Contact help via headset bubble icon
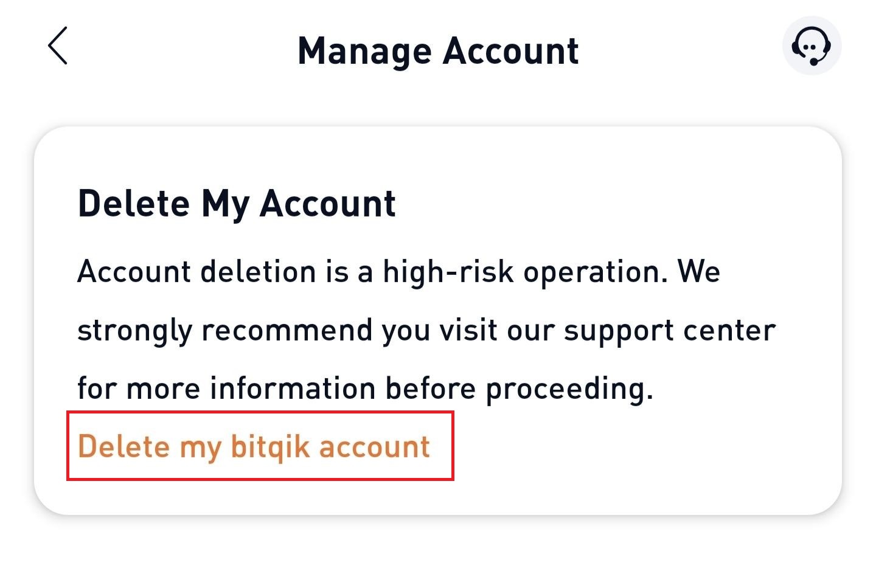Viewport: 876px width, 588px height. click(812, 46)
